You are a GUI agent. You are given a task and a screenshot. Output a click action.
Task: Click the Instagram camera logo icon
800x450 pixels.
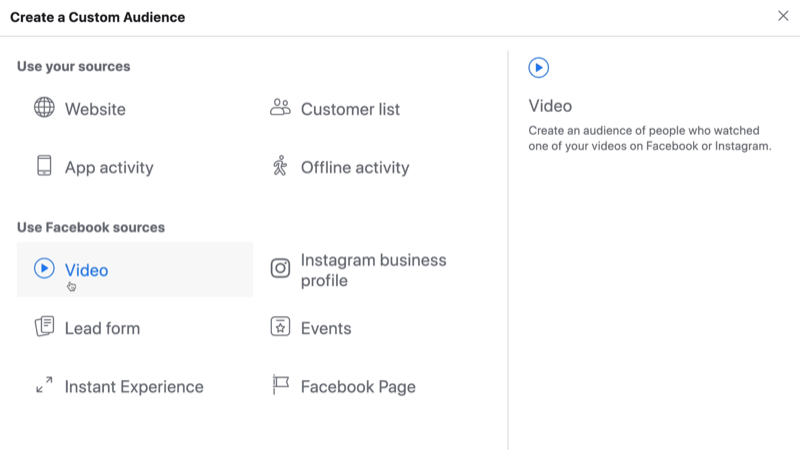280,268
